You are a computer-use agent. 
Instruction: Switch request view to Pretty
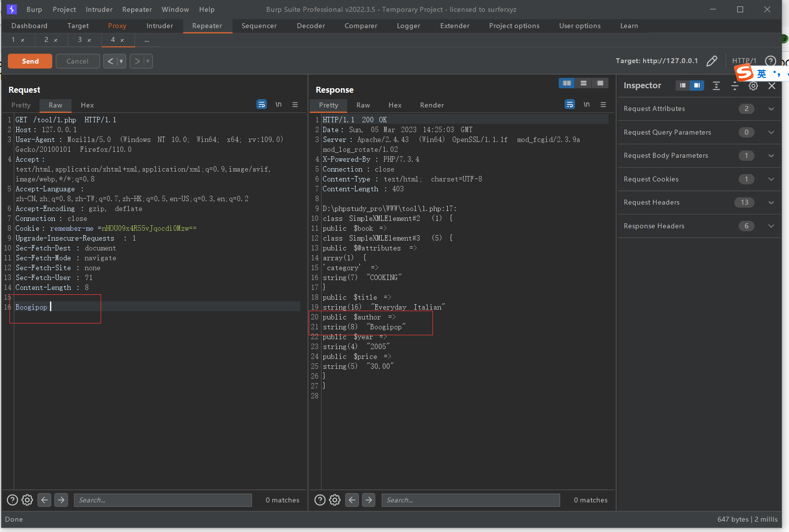(x=21, y=105)
